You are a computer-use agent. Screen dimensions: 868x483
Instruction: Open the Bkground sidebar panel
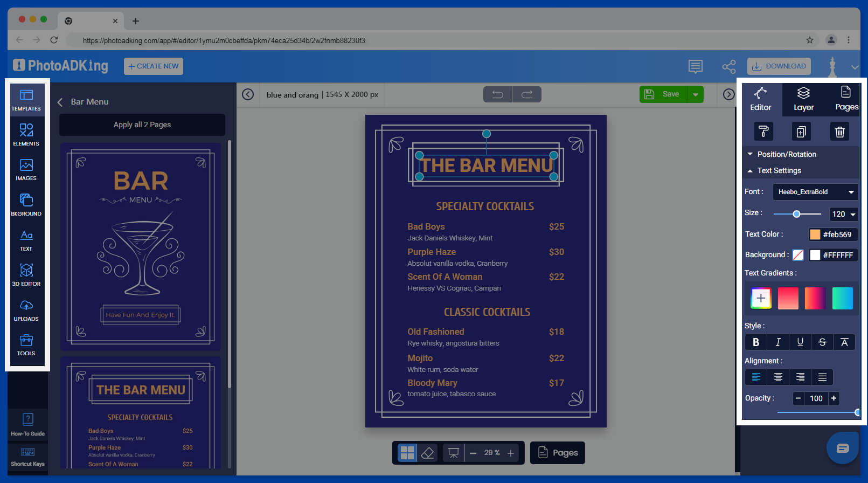point(26,205)
